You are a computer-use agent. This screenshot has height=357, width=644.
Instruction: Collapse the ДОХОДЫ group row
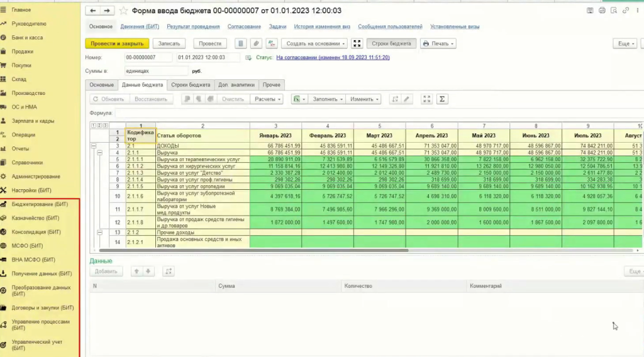tap(94, 146)
